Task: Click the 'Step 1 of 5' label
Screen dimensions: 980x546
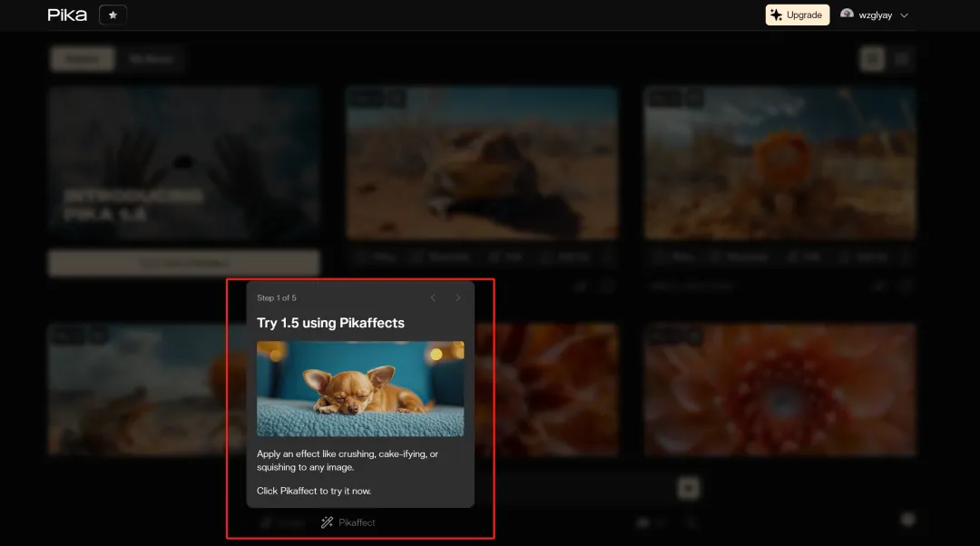Action: [x=276, y=298]
